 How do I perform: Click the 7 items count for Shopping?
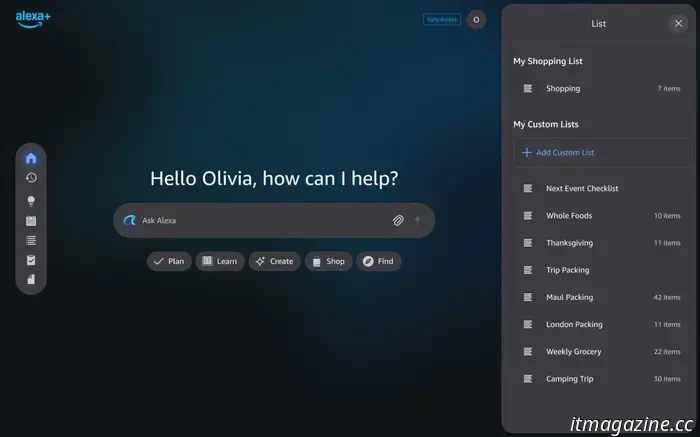tap(669, 88)
